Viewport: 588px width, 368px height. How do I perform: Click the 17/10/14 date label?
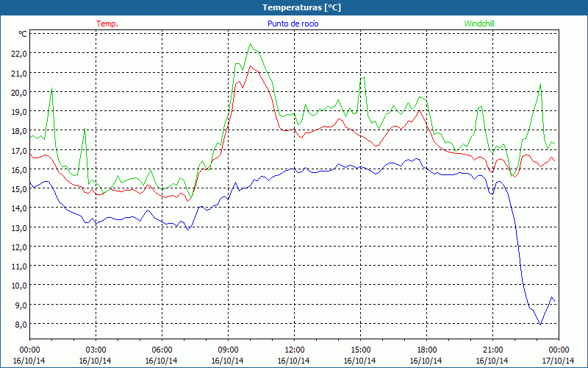coord(559,361)
